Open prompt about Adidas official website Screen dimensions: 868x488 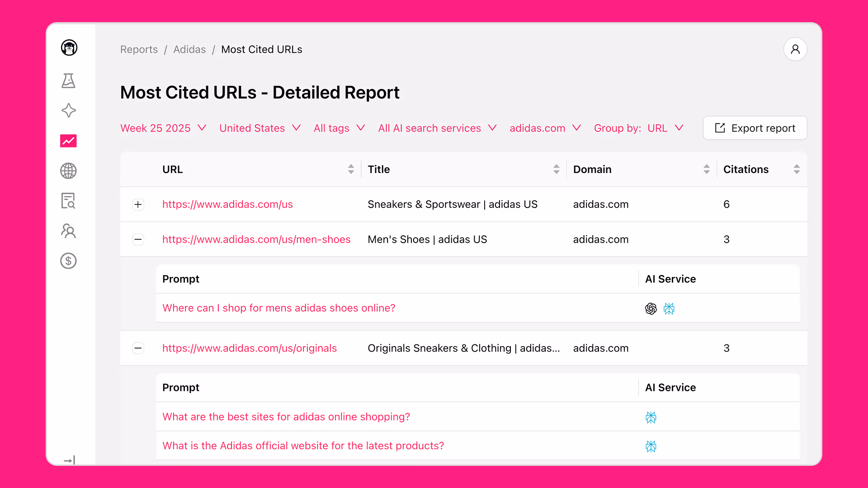pyautogui.click(x=303, y=446)
